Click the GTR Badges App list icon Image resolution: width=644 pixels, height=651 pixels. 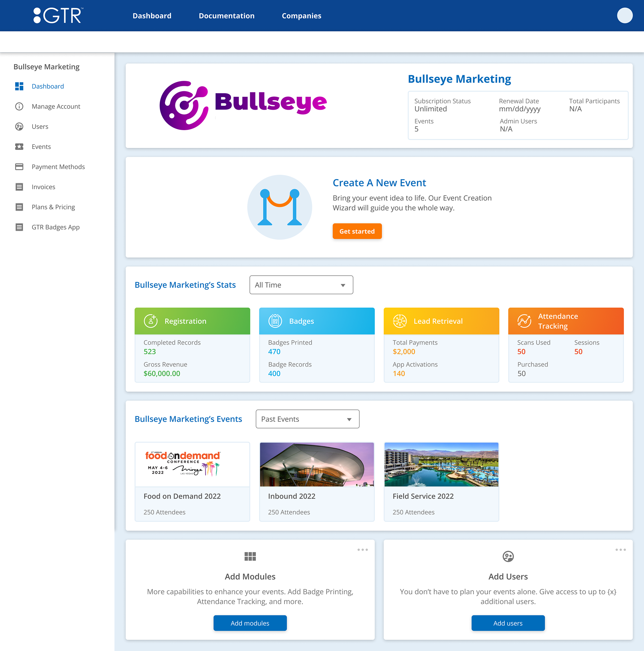pyautogui.click(x=19, y=227)
